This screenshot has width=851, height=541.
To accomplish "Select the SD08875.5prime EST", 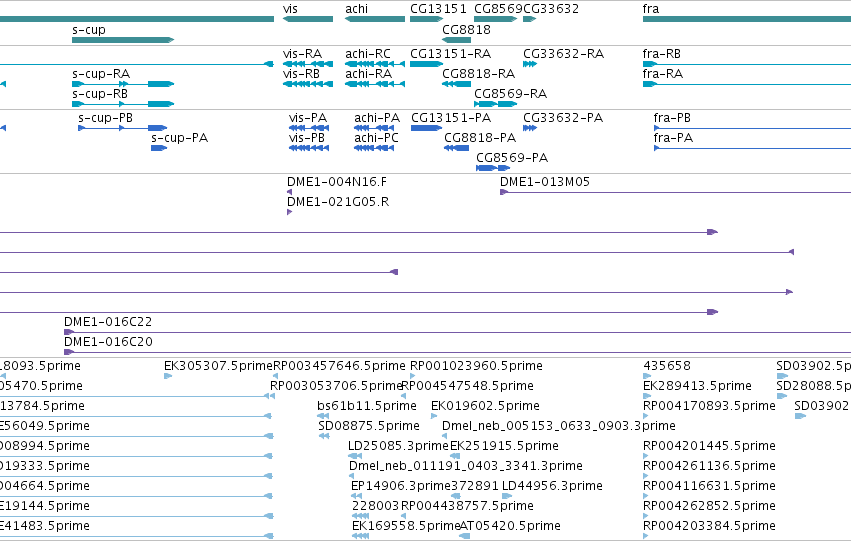I will (324, 436).
